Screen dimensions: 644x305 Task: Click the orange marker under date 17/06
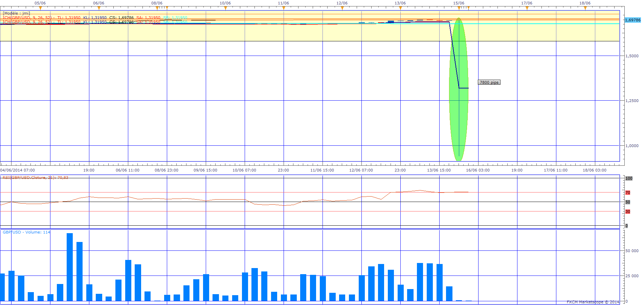click(527, 8)
